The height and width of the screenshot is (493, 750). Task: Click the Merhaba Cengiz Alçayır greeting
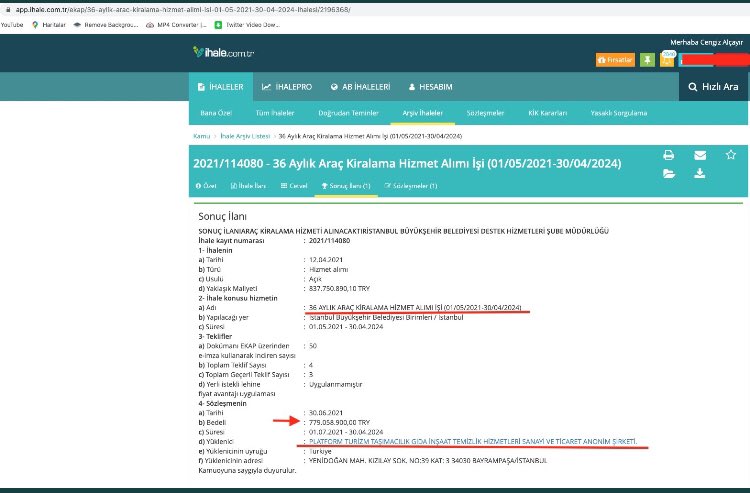point(706,43)
